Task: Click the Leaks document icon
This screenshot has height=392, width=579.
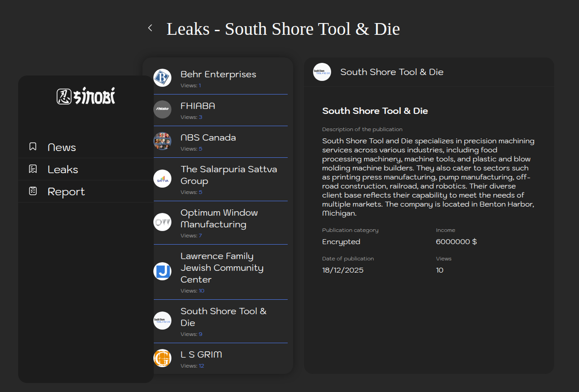Action: tap(33, 169)
